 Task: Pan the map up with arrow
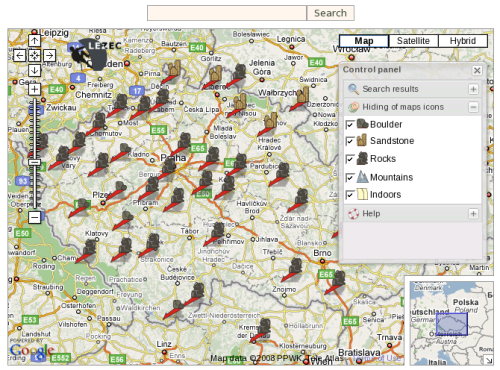coord(34,40)
